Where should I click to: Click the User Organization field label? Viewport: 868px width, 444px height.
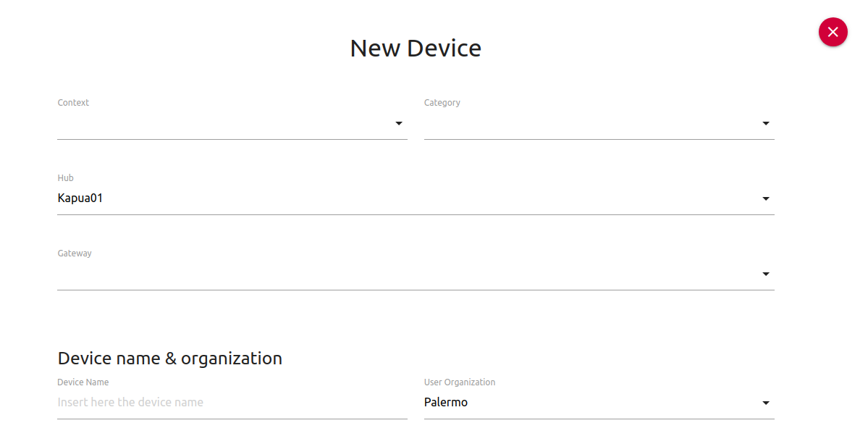point(460,382)
